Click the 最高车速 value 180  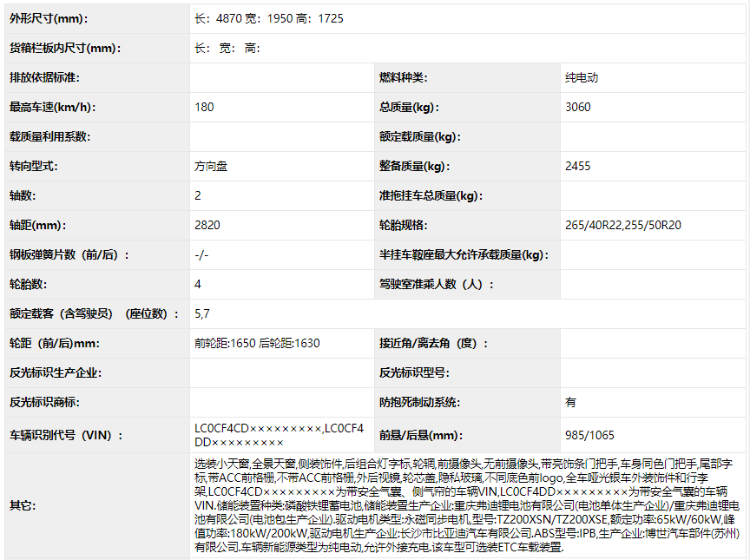coord(205,107)
